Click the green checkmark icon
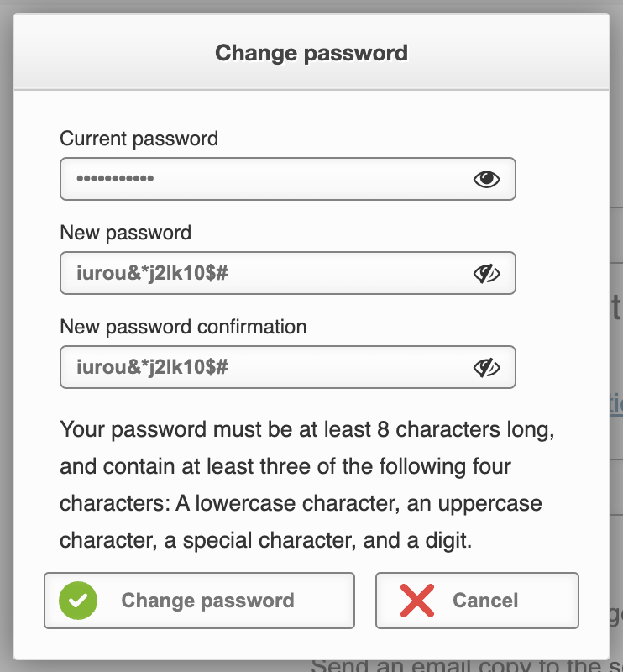This screenshot has height=672, width=623. 78,601
